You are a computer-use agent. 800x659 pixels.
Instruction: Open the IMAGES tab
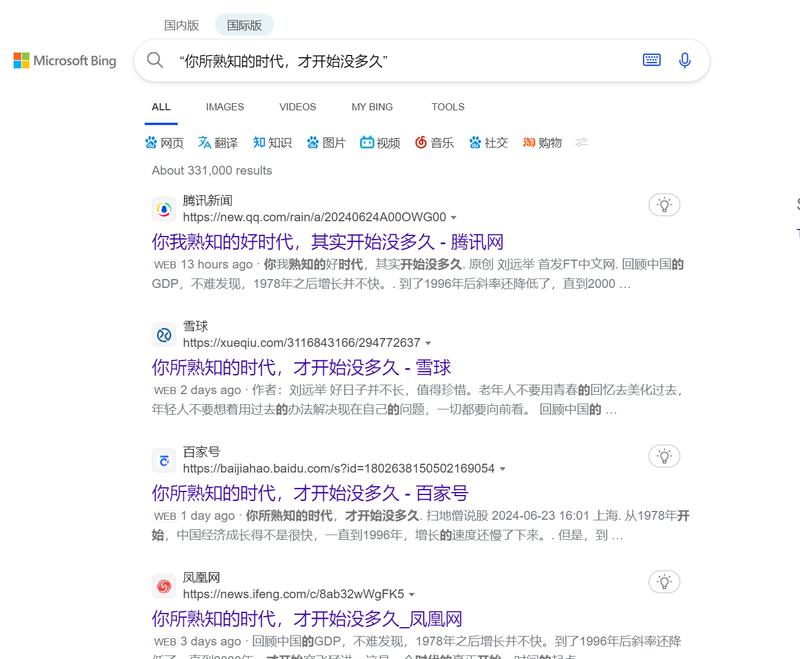[x=225, y=107]
